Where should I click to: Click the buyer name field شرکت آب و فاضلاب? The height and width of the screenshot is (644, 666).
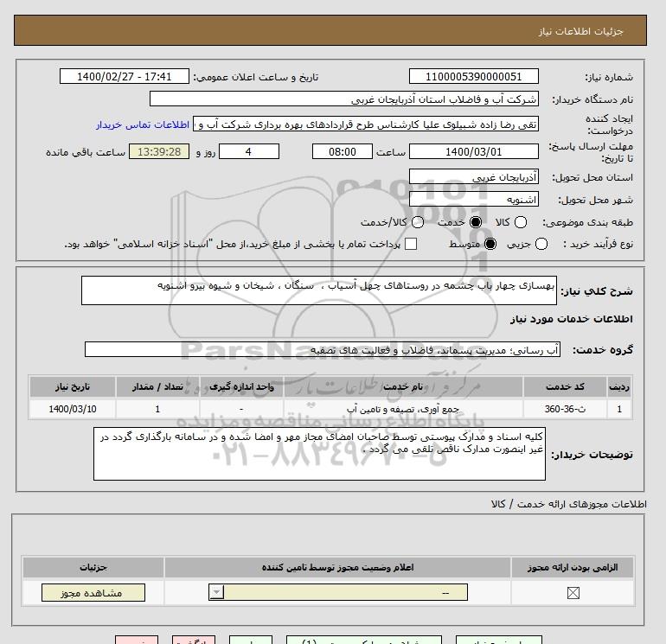click(344, 99)
